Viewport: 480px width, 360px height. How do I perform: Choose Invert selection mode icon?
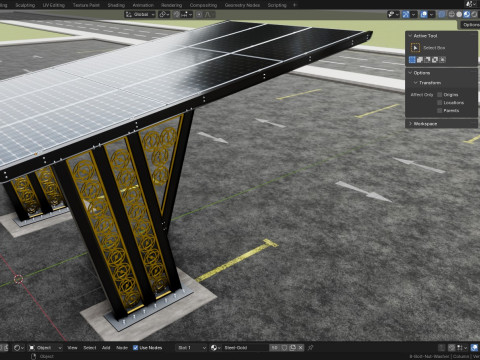(x=435, y=60)
